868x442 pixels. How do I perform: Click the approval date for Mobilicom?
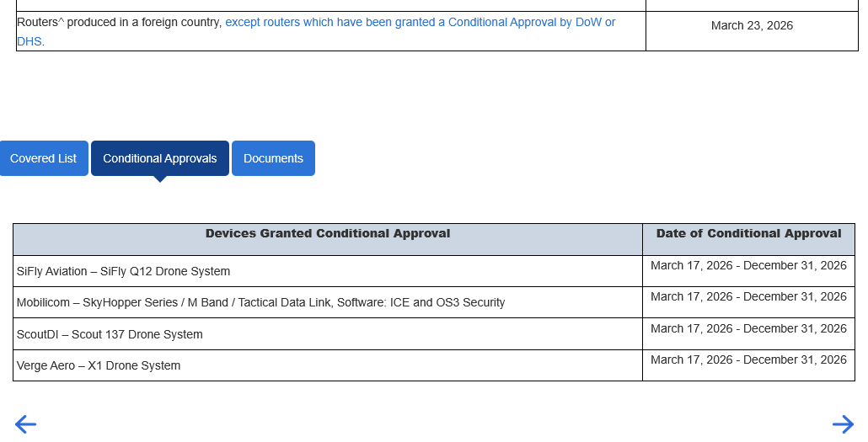pos(748,296)
